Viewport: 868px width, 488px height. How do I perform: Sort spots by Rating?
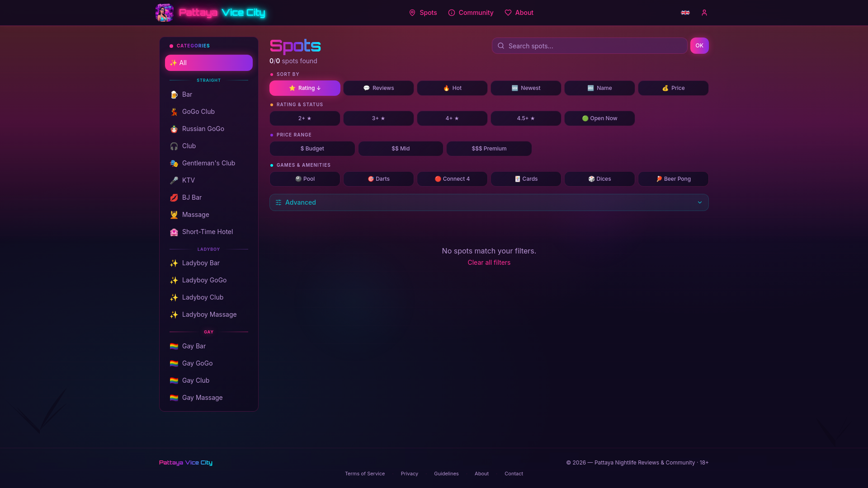pyautogui.click(x=305, y=88)
